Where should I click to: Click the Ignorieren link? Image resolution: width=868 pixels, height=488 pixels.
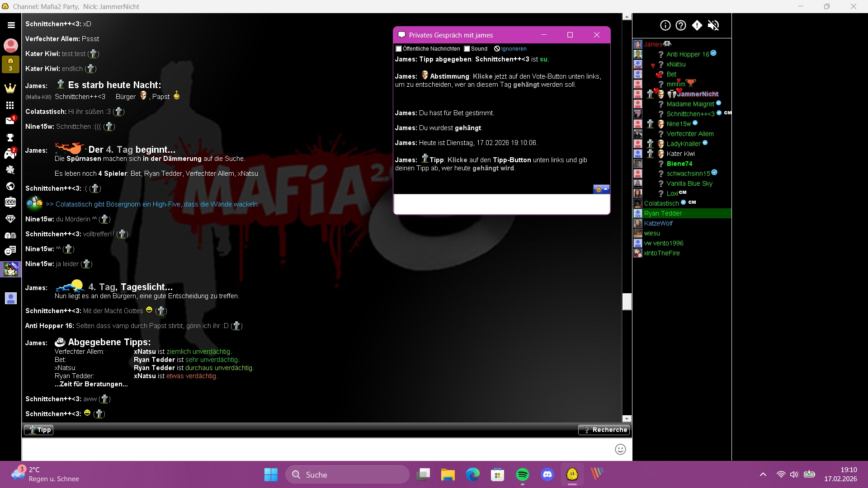tap(514, 49)
